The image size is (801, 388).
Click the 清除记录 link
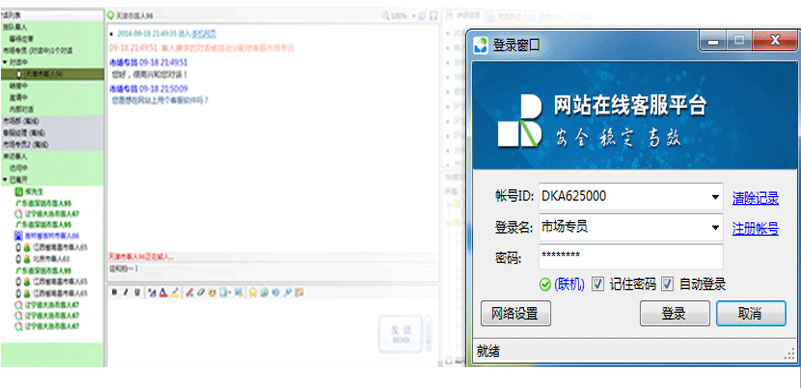click(x=756, y=198)
